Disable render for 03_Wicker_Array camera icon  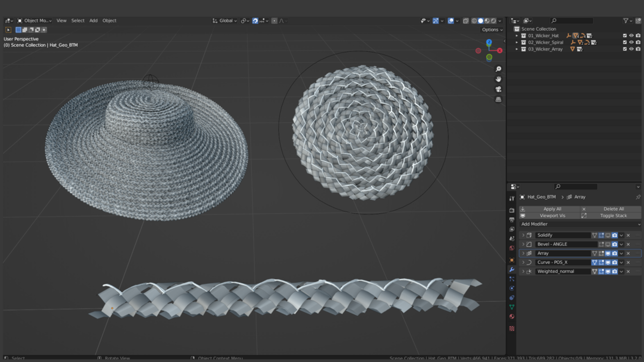pos(638,49)
